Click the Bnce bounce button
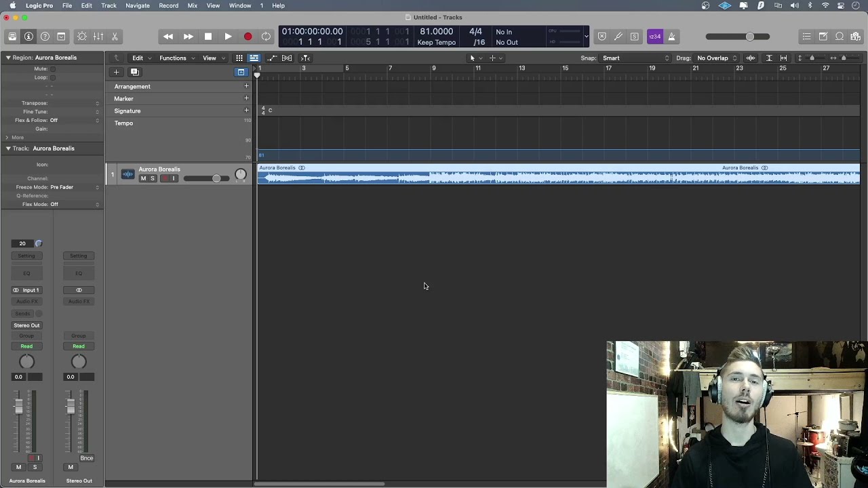This screenshot has height=488, width=868. click(x=87, y=458)
